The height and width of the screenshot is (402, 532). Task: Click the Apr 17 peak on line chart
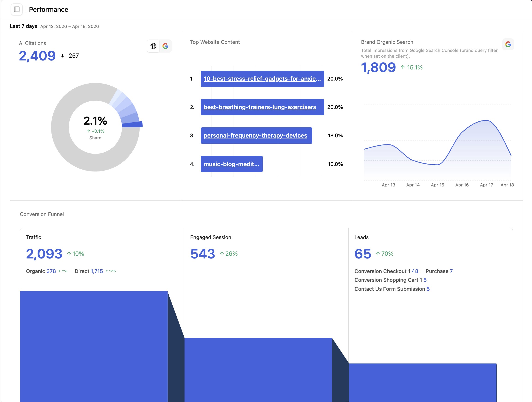(486, 120)
